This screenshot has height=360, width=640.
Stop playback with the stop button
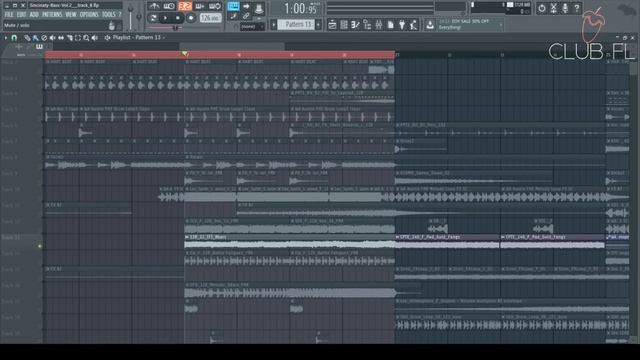click(178, 18)
